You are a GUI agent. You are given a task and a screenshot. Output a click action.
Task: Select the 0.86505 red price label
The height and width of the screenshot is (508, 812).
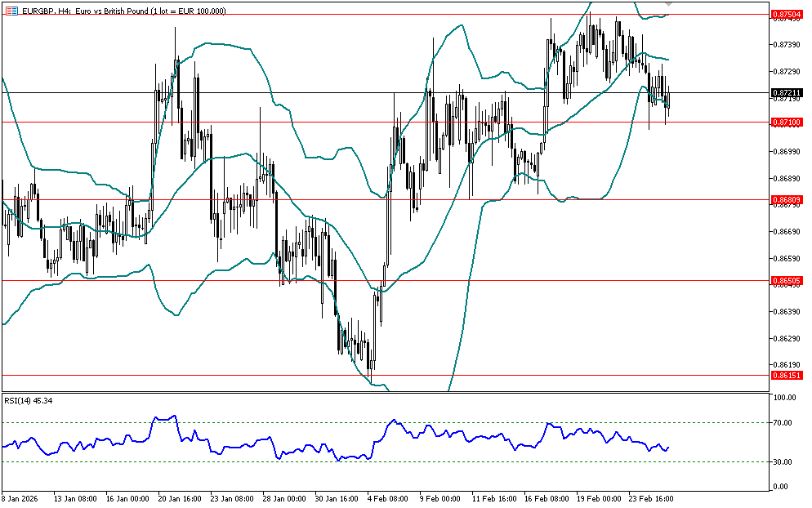[785, 280]
